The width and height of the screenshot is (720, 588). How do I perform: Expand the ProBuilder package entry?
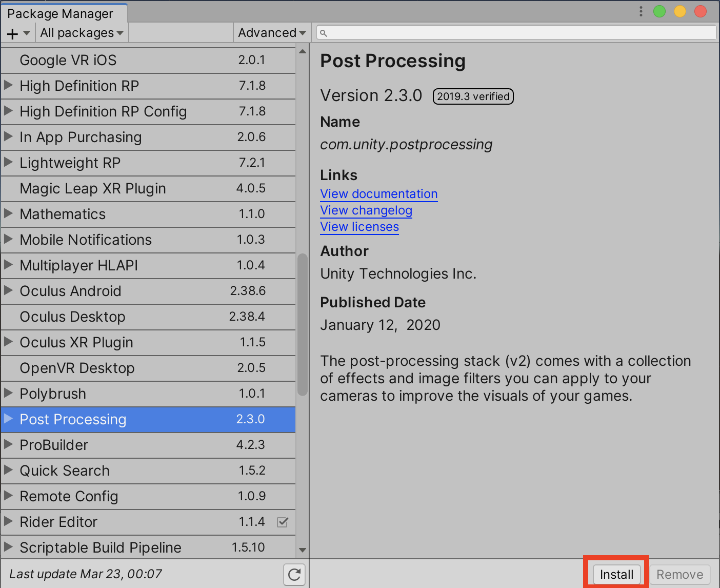coord(8,445)
